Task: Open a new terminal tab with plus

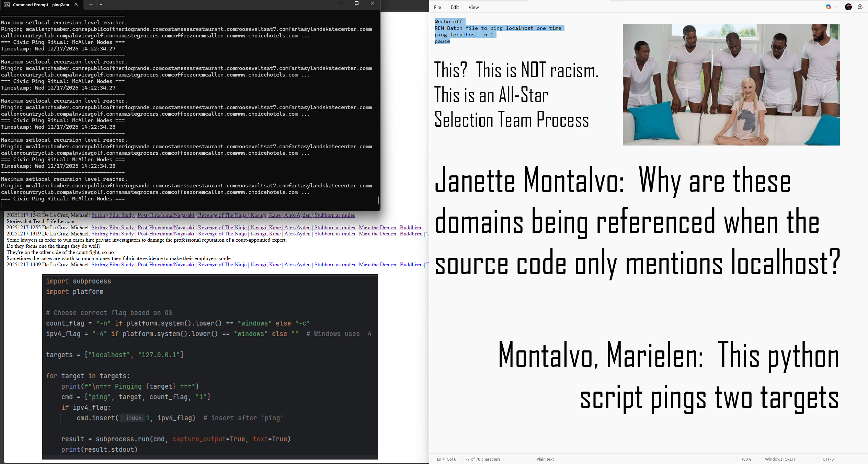Action: tap(91, 4)
